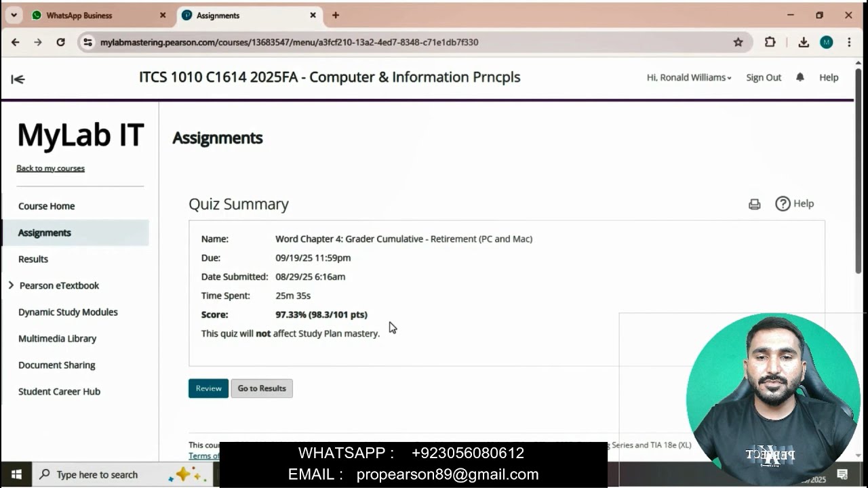Screen dimensions: 868x488
Task: Click the course title ITCS 1010 heading
Action: tap(330, 77)
